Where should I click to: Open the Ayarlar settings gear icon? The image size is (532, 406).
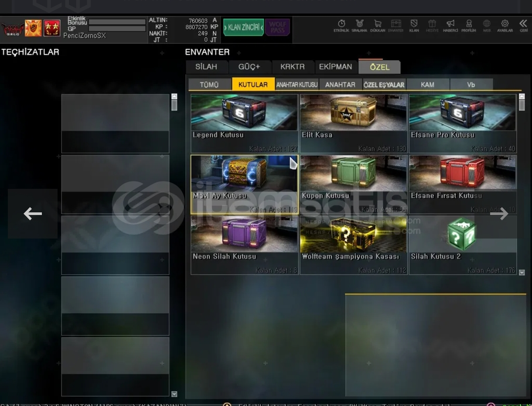pos(505,26)
